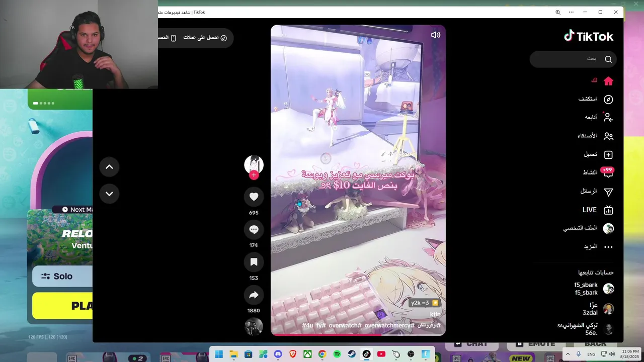
Task: Follow the creator via the red plus badge
Action: click(x=254, y=175)
